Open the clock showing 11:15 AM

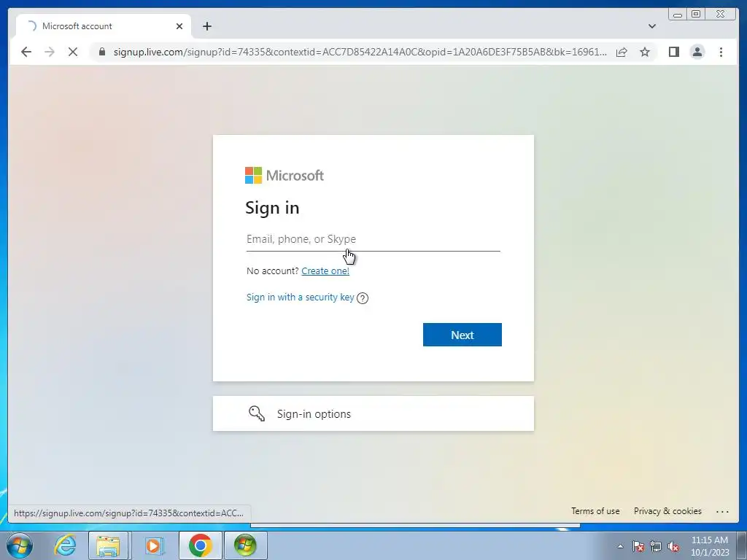[x=710, y=546]
